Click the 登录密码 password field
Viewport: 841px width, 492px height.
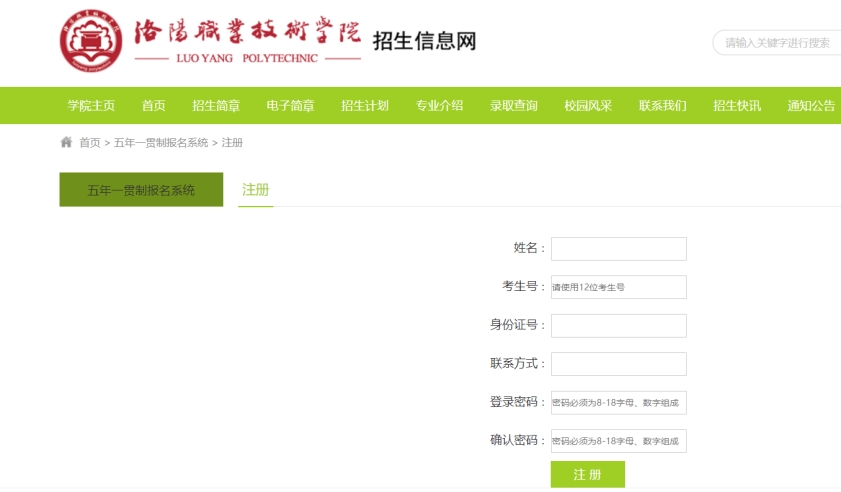coord(618,403)
